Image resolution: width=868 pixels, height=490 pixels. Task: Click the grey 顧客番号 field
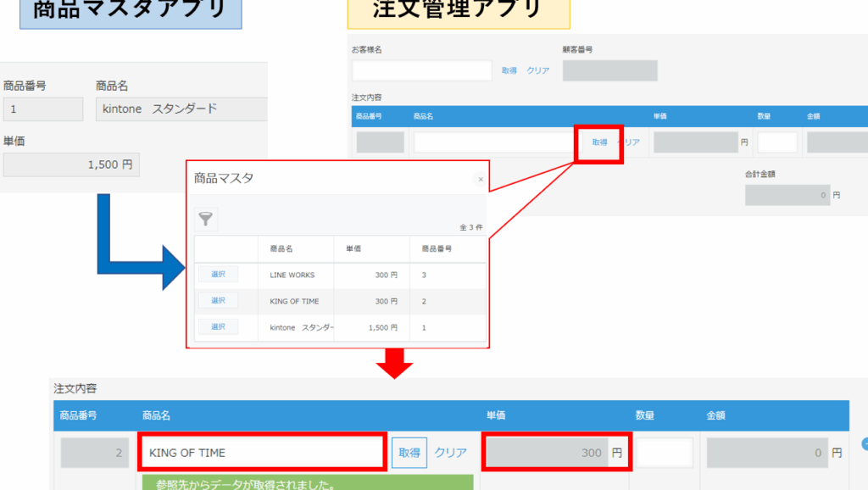pyautogui.click(x=609, y=70)
